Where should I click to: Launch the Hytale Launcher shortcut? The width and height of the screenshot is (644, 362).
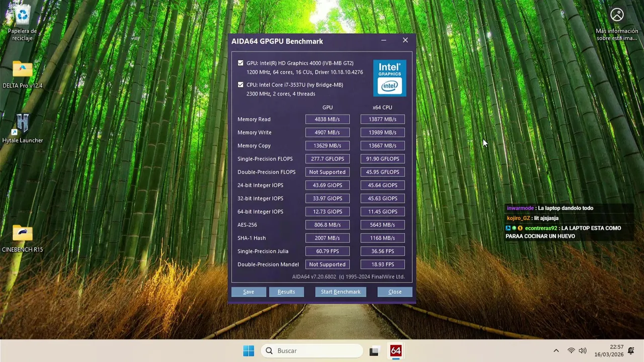(22, 128)
